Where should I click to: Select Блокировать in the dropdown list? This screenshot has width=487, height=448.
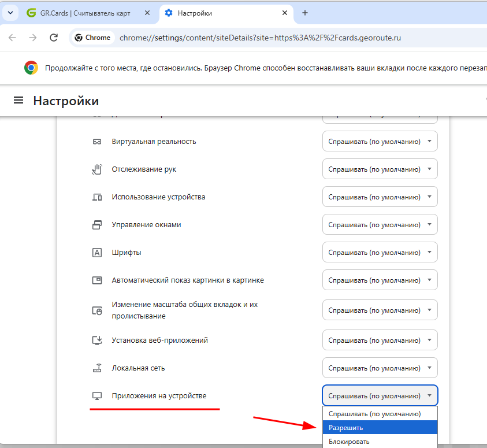tap(380, 441)
